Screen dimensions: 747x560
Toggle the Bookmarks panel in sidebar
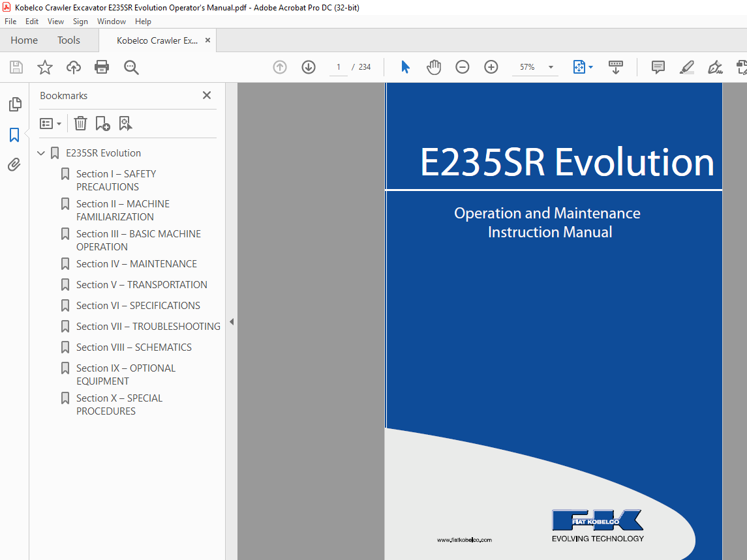[x=14, y=135]
